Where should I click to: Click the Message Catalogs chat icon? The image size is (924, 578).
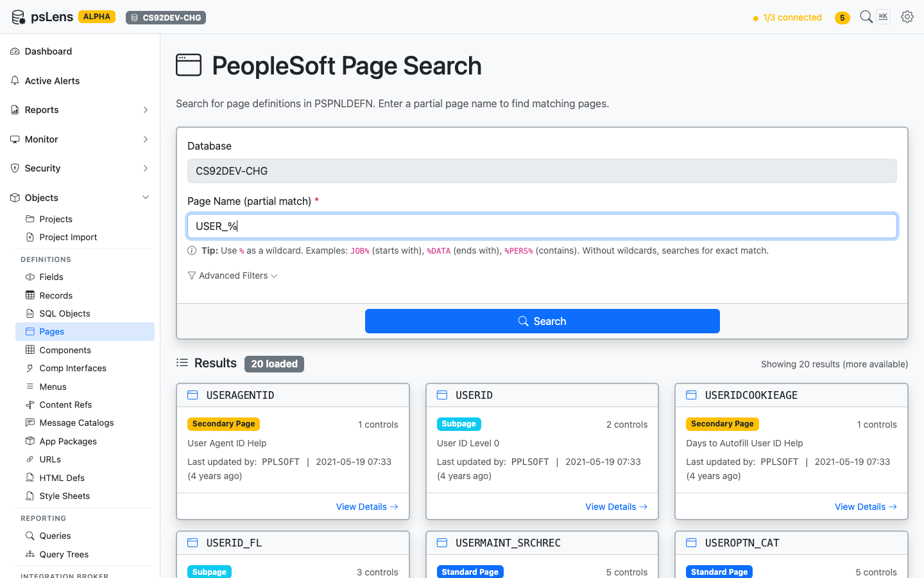pyautogui.click(x=30, y=423)
